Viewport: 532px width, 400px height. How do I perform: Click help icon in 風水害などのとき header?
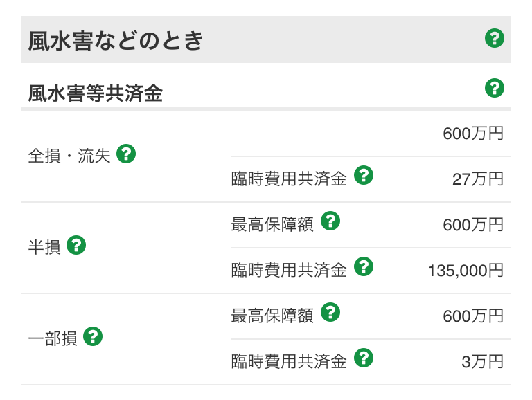tap(494, 38)
